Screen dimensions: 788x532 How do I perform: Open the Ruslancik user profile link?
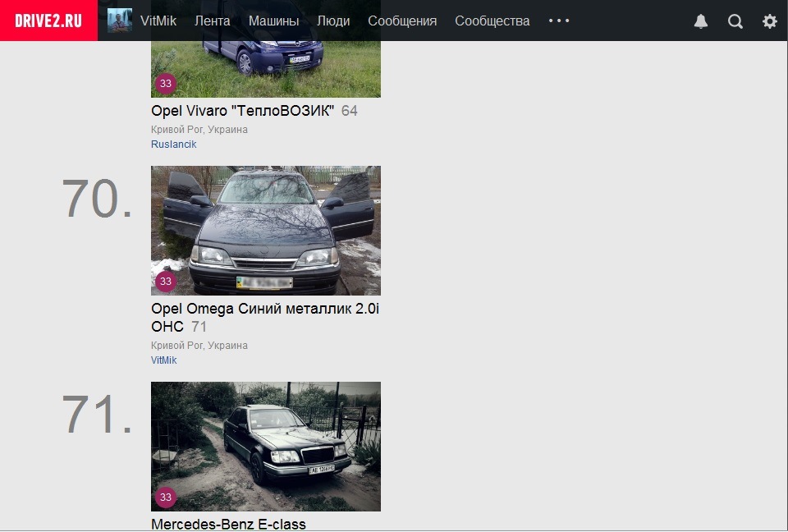pos(174,144)
